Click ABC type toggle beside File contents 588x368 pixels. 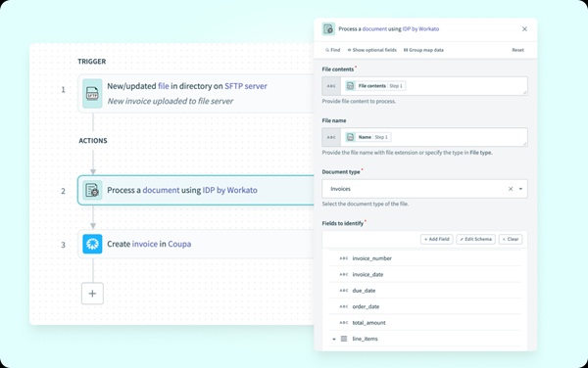tap(331, 86)
